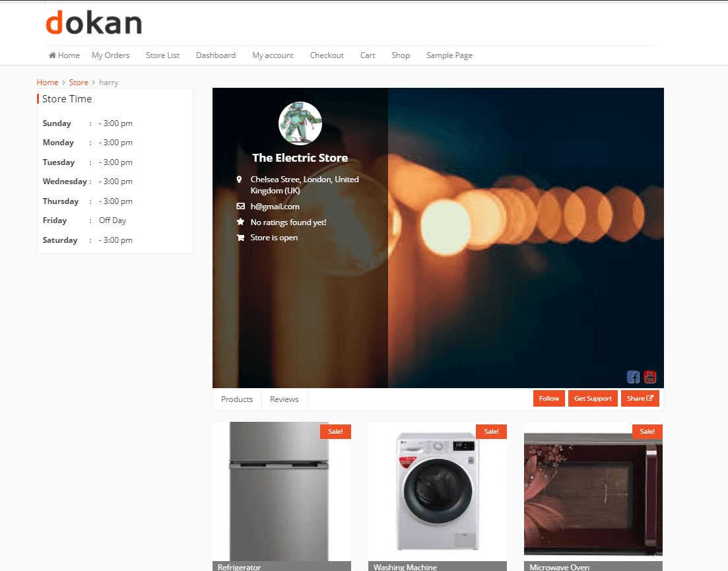Click the external-link icon on the Share button
728x571 pixels.
click(x=649, y=398)
